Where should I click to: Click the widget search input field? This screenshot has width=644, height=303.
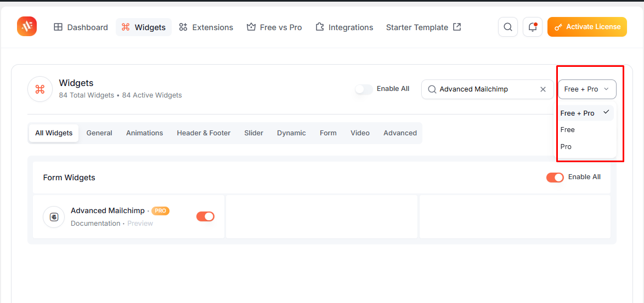488,89
